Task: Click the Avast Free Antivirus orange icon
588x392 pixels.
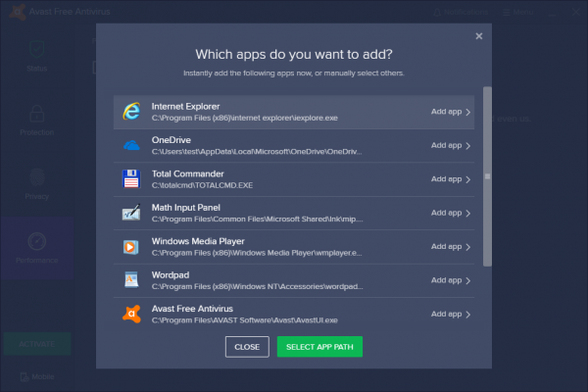Action: [131, 315]
